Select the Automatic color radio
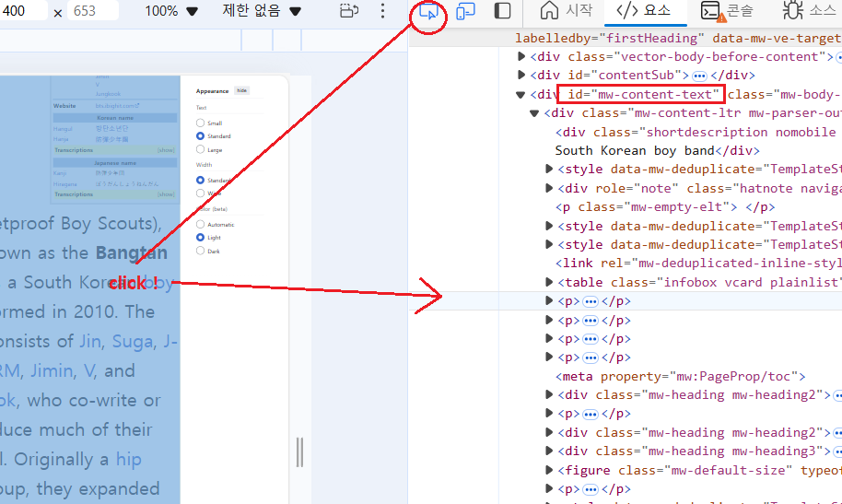This screenshot has height=504, width=842. [200, 224]
